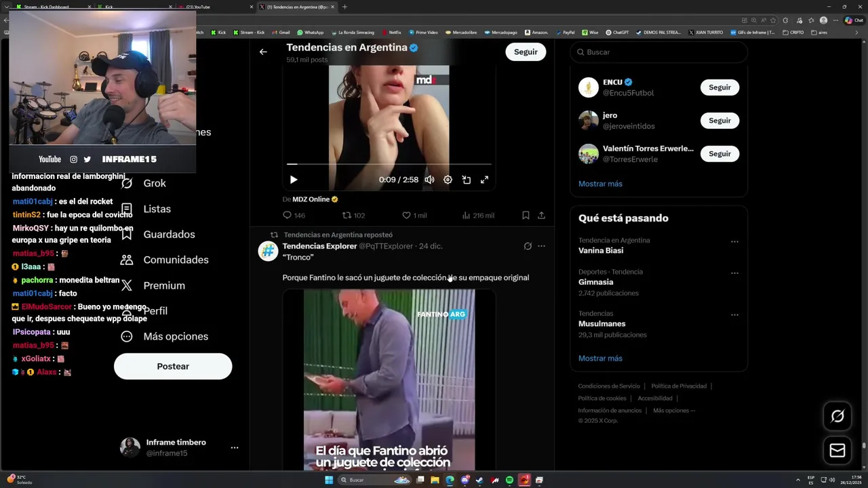868x488 pixels.
Task: View post analytics showing 216 mil
Action: point(478,216)
